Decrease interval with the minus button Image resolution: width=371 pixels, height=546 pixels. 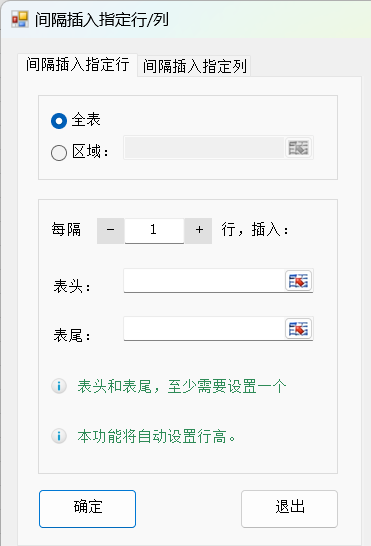point(110,231)
